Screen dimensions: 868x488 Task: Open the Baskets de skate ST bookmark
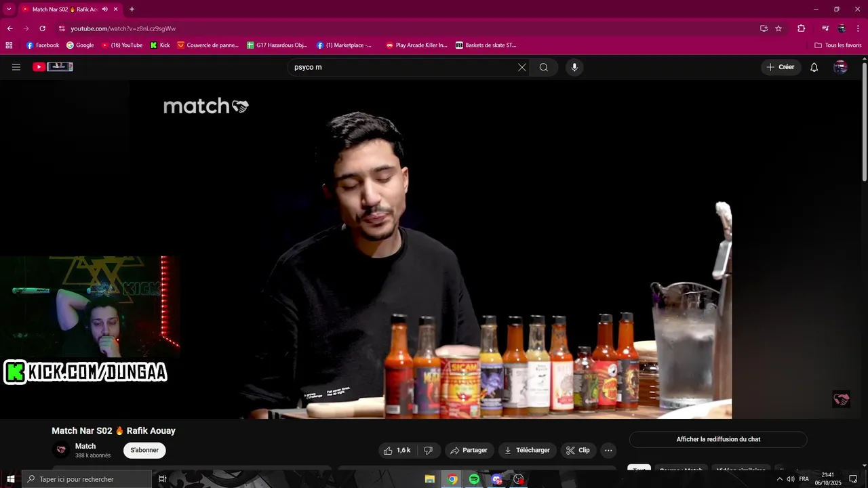486,45
